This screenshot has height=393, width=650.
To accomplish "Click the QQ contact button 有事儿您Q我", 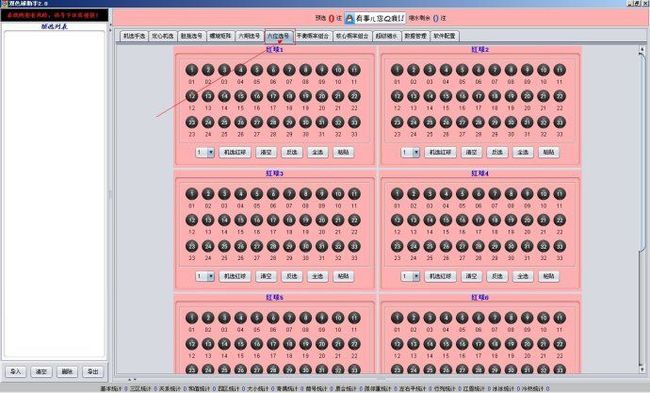I will [375, 18].
